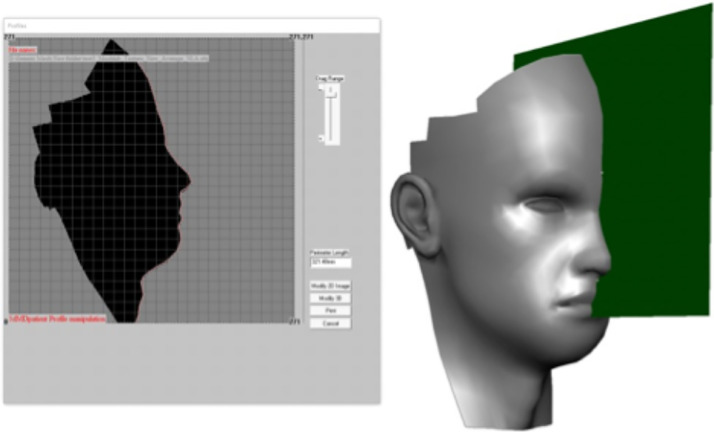Click the Cancel button
This screenshot has height=432, width=714.
click(330, 323)
